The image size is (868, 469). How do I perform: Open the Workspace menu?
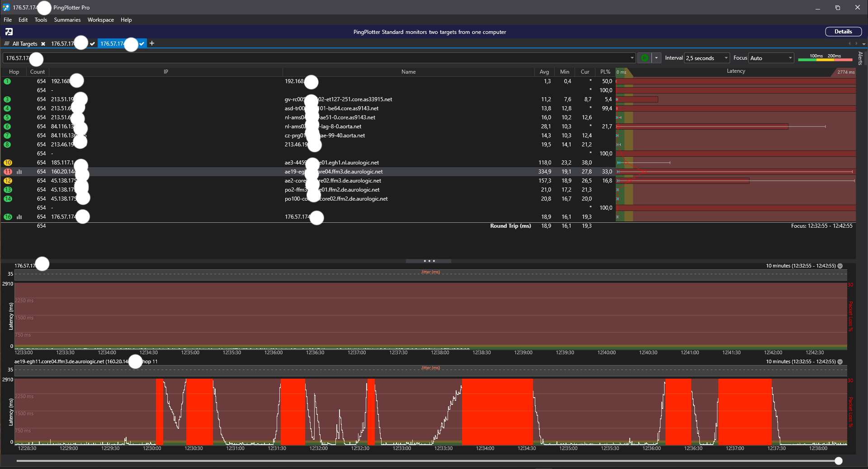pos(100,20)
